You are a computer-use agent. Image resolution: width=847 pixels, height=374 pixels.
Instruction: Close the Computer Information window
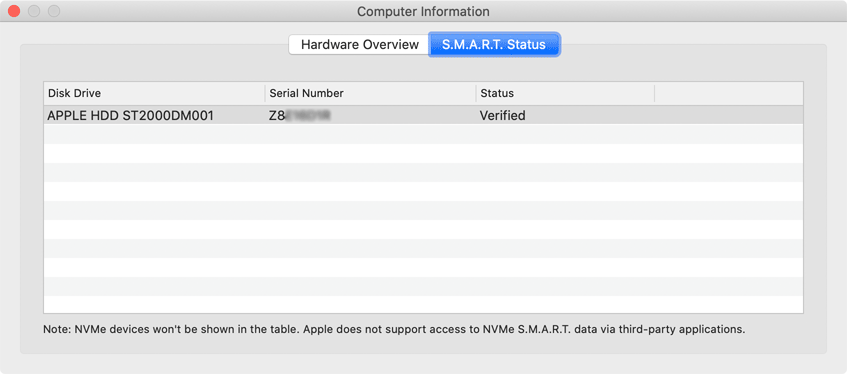pyautogui.click(x=14, y=11)
